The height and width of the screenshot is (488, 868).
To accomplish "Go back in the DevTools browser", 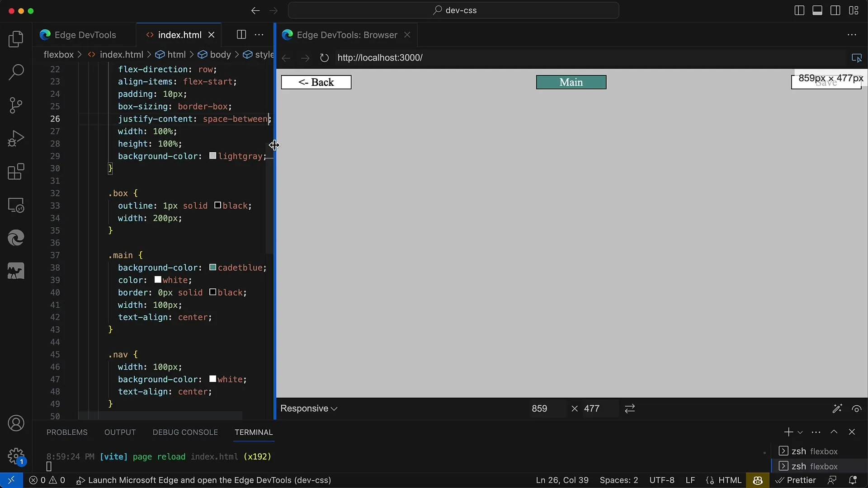I will [286, 58].
